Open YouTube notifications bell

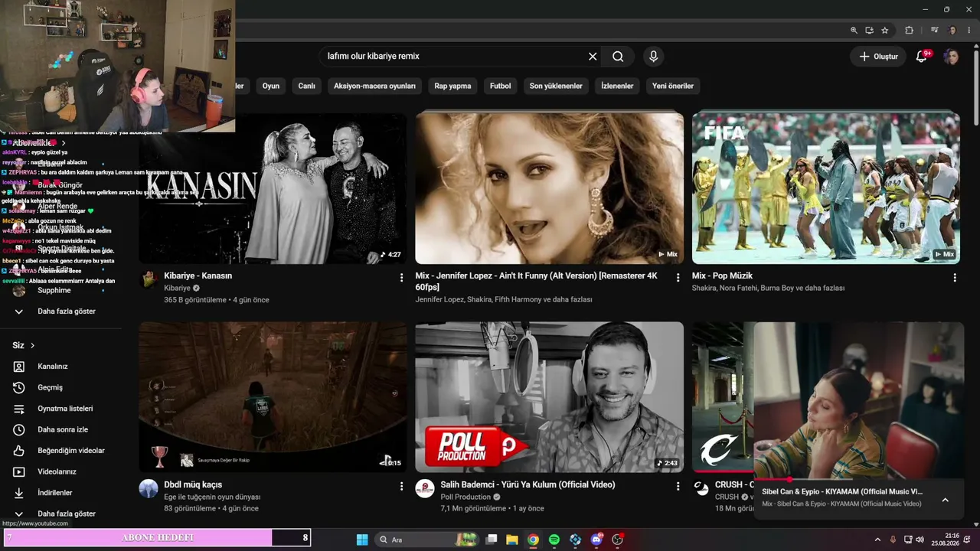pos(922,56)
